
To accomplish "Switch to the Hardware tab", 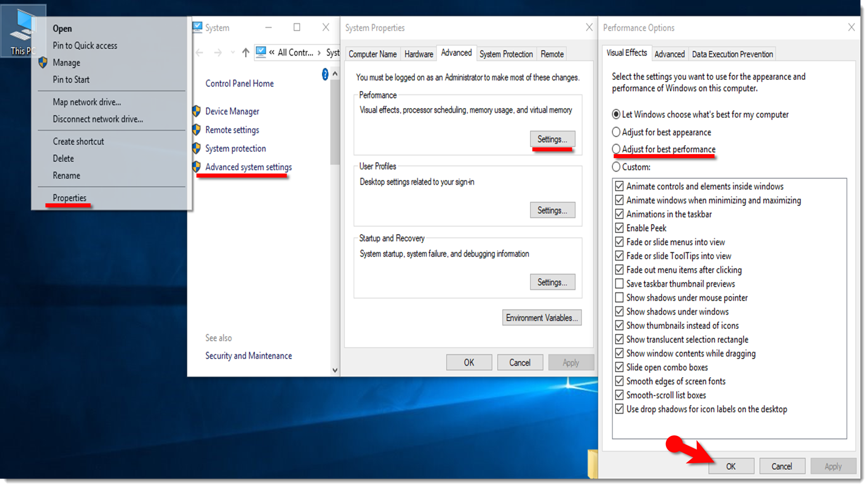I will point(419,54).
